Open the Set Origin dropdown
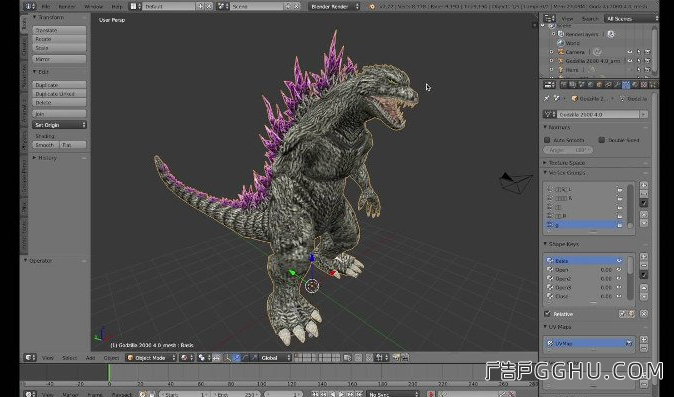Image resolution: width=674 pixels, height=397 pixels. [x=59, y=125]
